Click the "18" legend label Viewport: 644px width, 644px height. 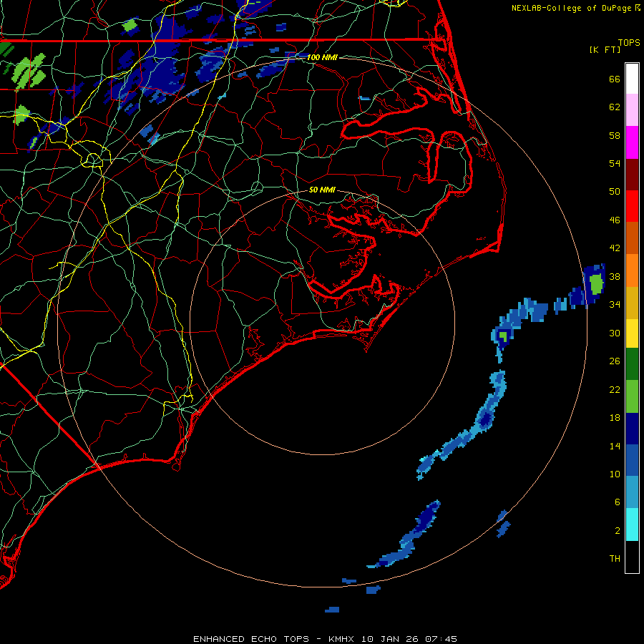615,418
